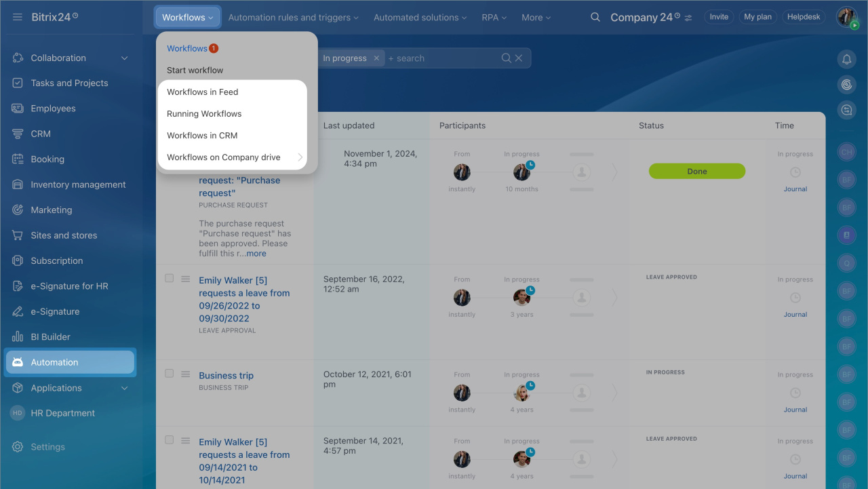Open the Workflows top dropdown

pos(188,17)
